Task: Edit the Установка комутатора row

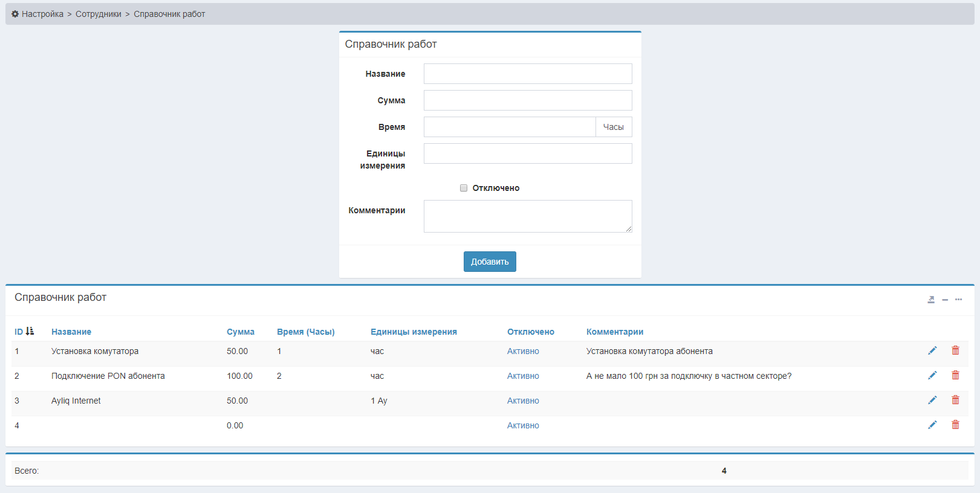Action: tap(932, 351)
